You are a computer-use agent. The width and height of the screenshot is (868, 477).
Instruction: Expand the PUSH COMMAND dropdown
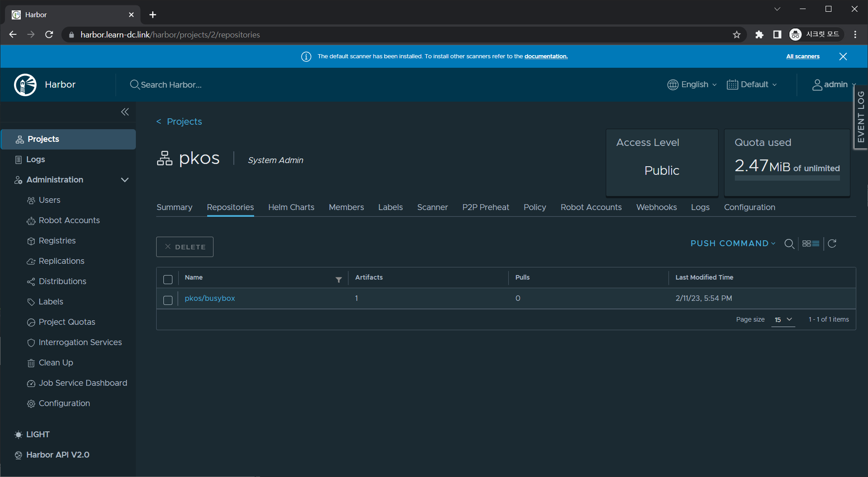tap(733, 243)
